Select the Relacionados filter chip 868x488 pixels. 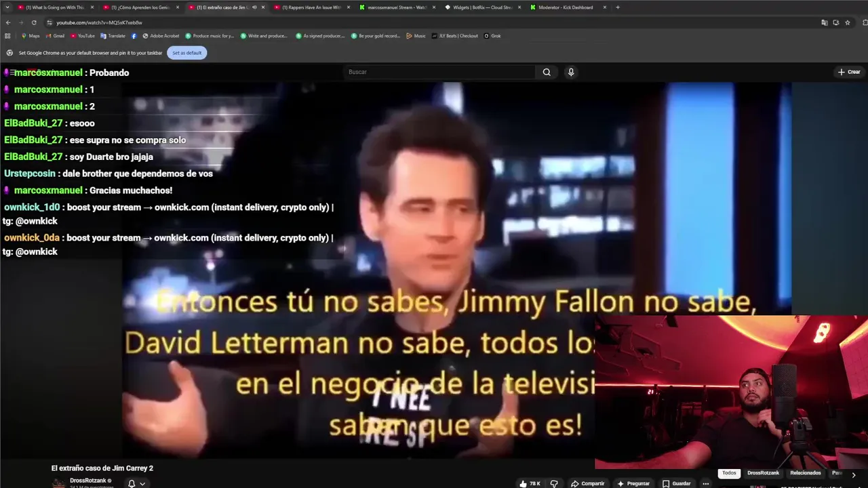(806, 473)
